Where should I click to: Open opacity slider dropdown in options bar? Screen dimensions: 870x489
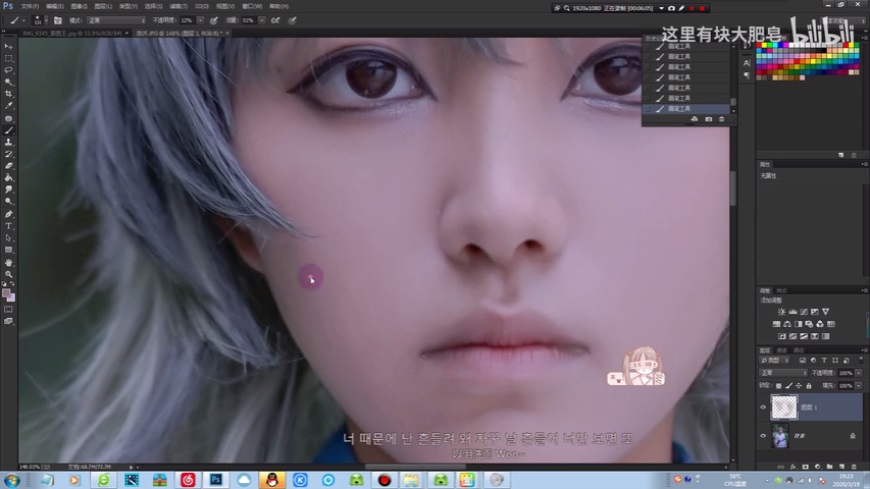click(200, 21)
